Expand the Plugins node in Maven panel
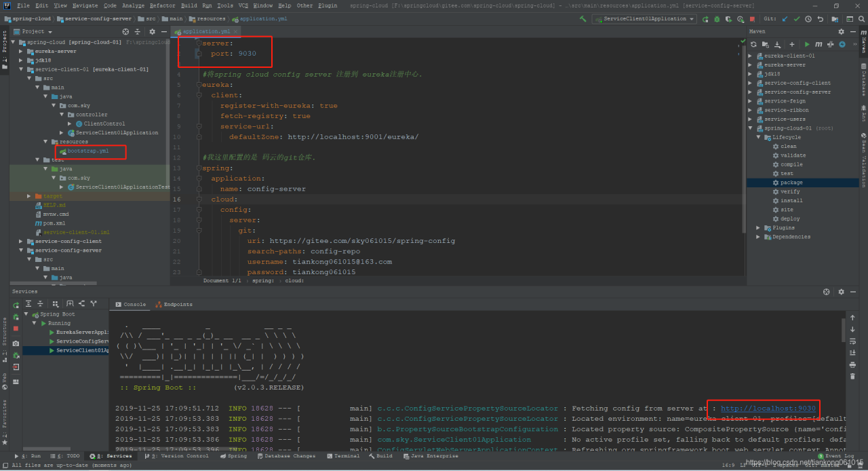The height and width of the screenshot is (471, 868). pos(759,228)
